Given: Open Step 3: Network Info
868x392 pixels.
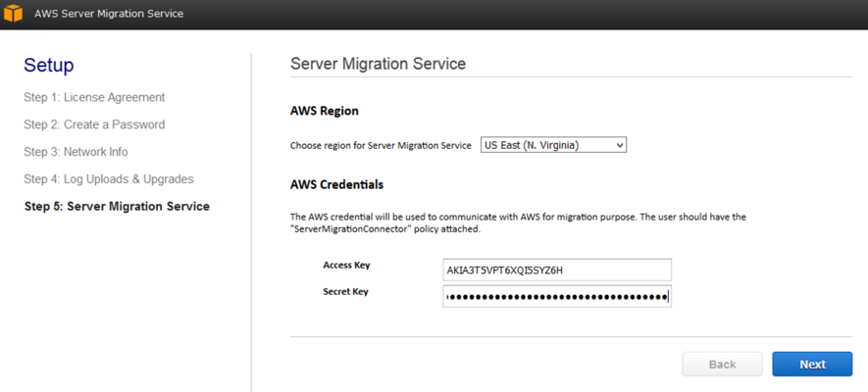Looking at the screenshot, I should click(x=76, y=152).
